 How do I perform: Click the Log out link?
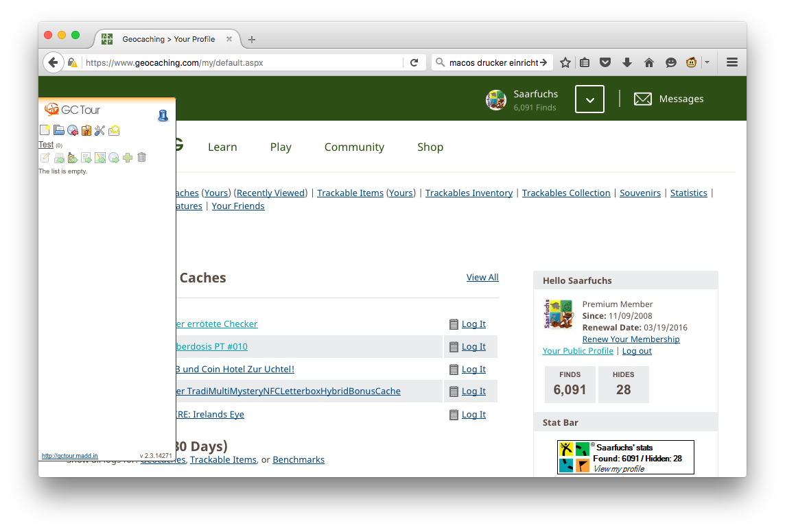click(637, 351)
